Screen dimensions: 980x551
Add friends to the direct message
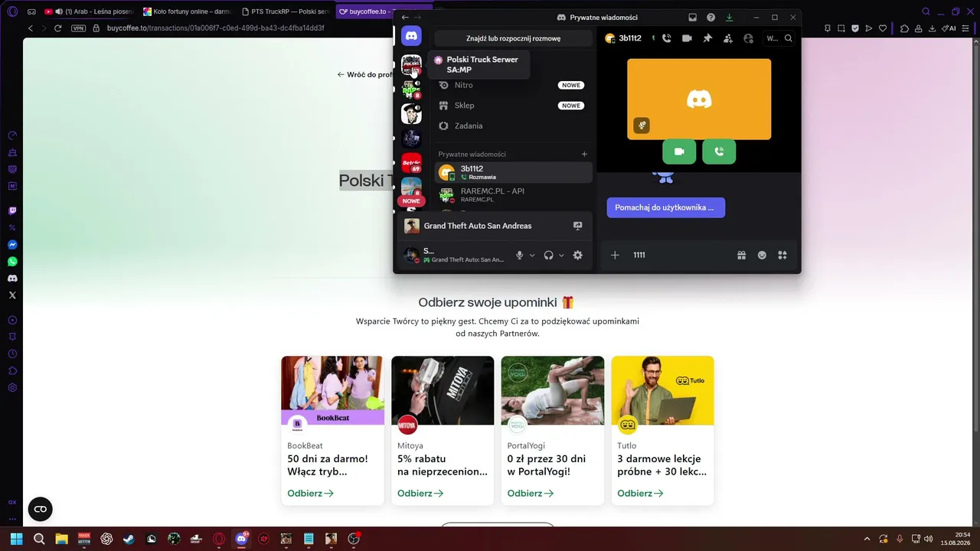coord(728,38)
